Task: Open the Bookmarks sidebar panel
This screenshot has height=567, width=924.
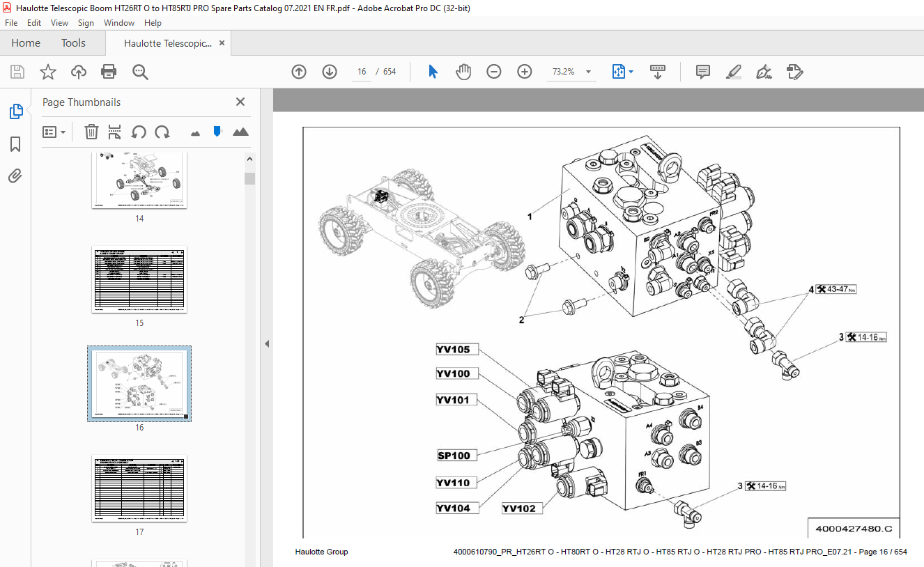Action: pos(15,144)
